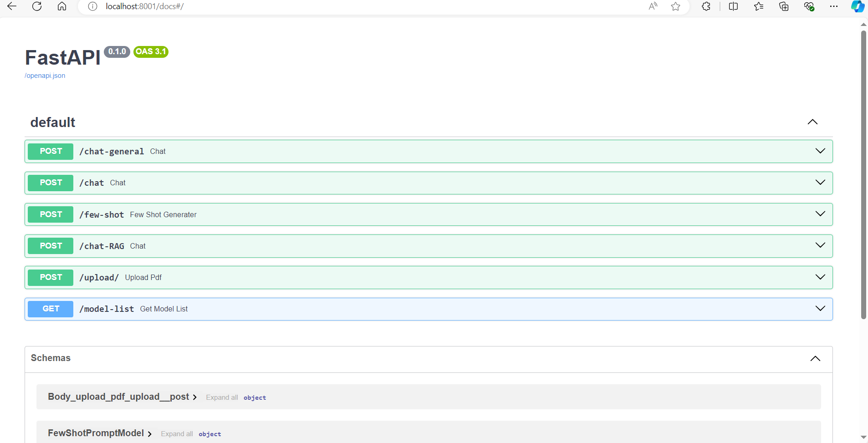The height and width of the screenshot is (443, 868).
Task: Open the Collections icon
Action: tap(784, 6)
